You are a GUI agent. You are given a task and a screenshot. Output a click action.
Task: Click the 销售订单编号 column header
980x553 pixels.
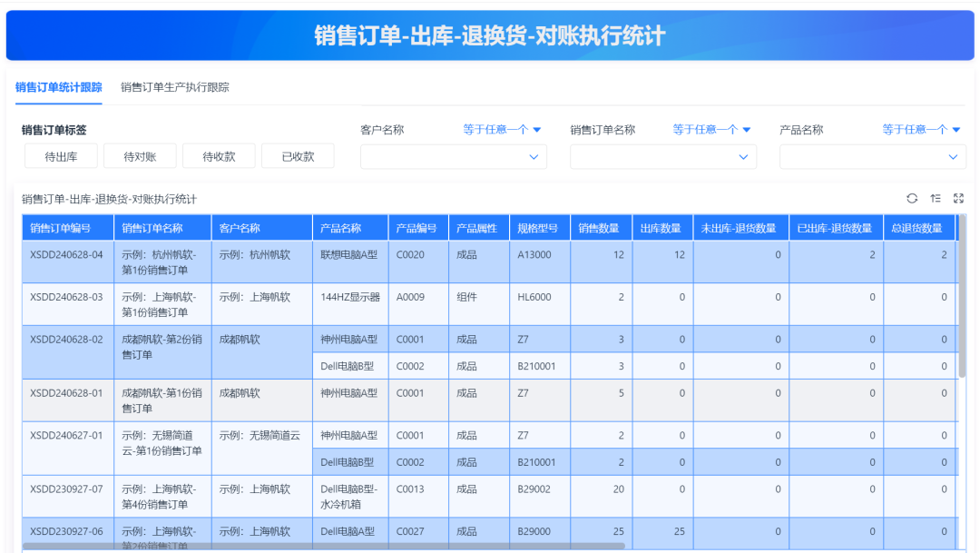(68, 229)
